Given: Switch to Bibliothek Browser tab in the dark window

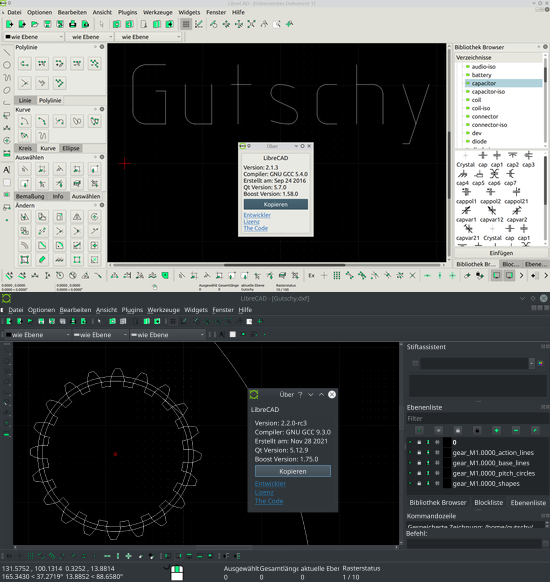Looking at the screenshot, I should click(438, 503).
